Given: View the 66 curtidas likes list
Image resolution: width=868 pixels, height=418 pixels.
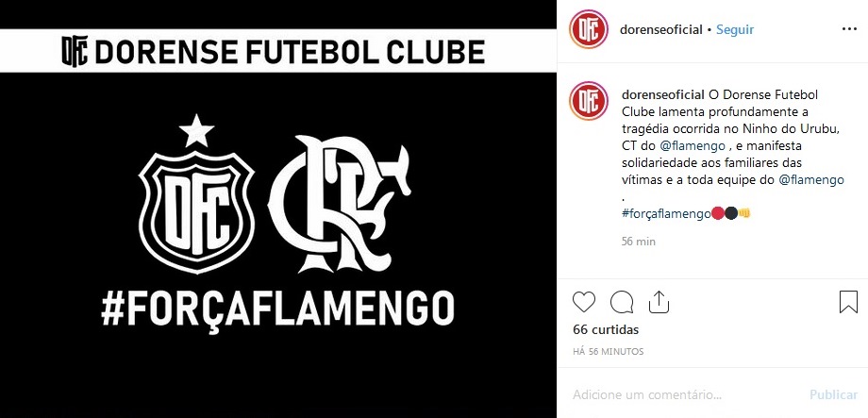Looking at the screenshot, I should (x=606, y=330).
